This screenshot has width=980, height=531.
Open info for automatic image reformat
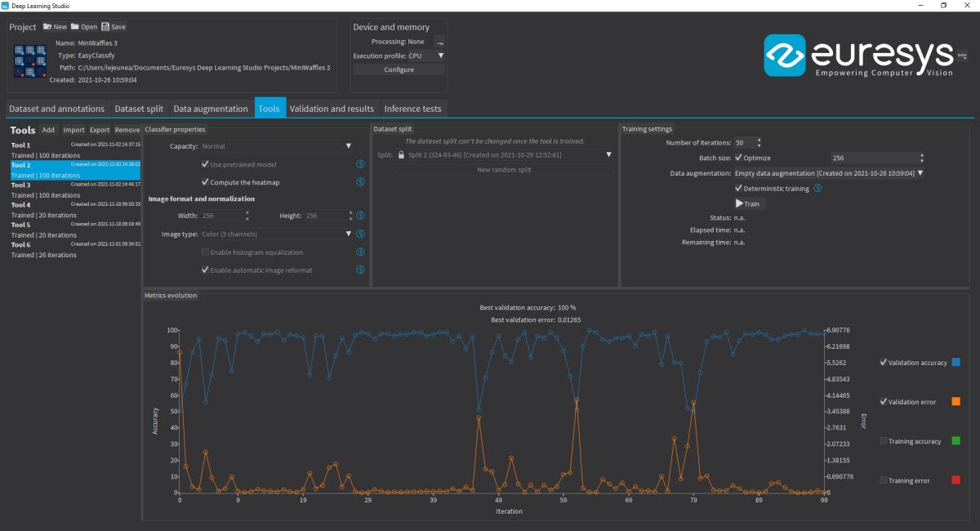pos(360,270)
